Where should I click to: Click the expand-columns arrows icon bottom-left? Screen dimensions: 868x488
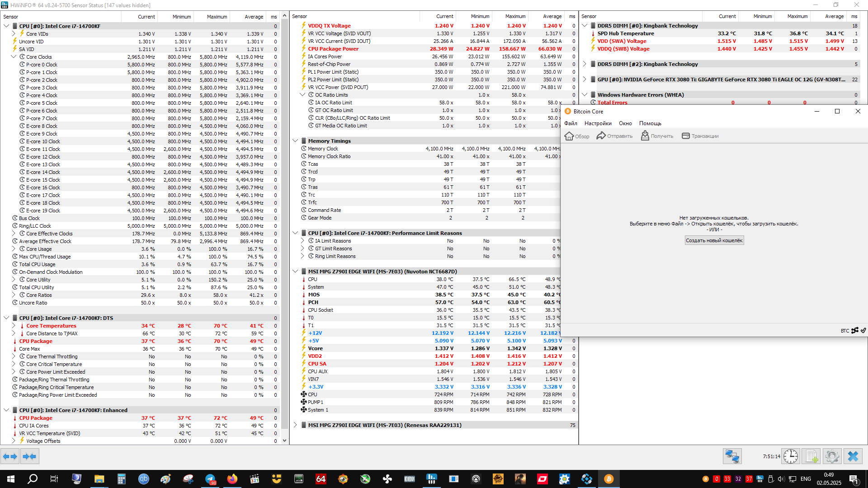click(x=10, y=456)
